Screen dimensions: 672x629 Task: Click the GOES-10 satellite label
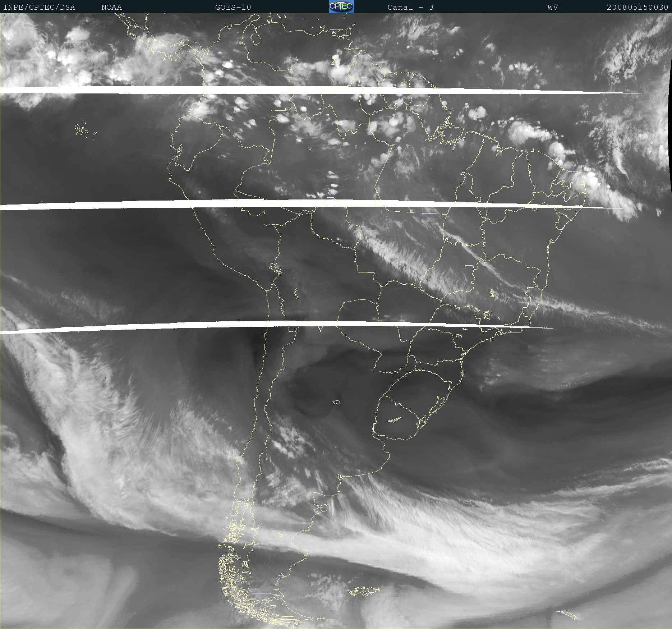(x=233, y=7)
